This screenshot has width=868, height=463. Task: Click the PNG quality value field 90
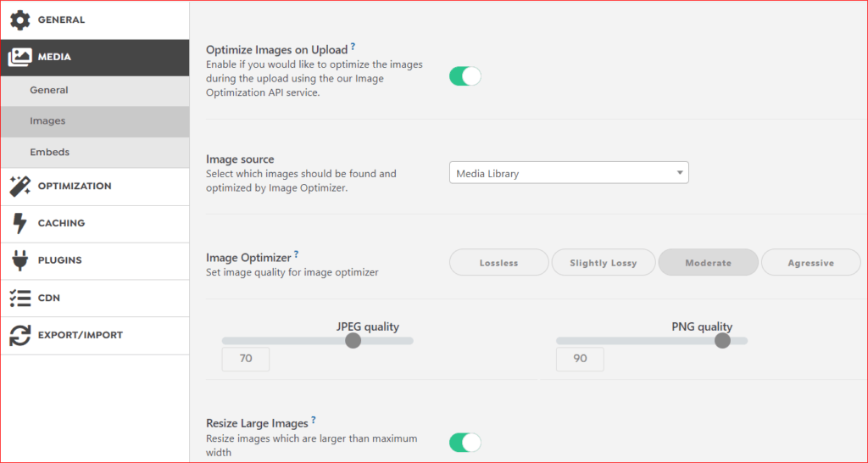click(x=580, y=359)
